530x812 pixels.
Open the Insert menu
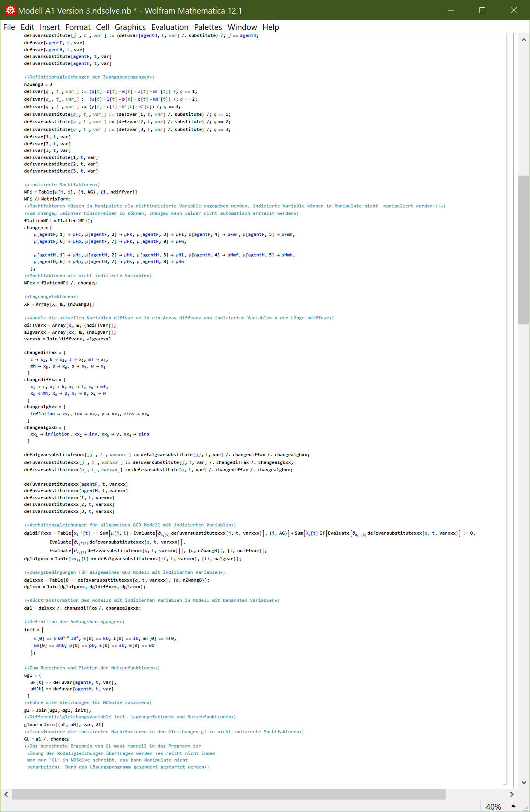tap(50, 27)
